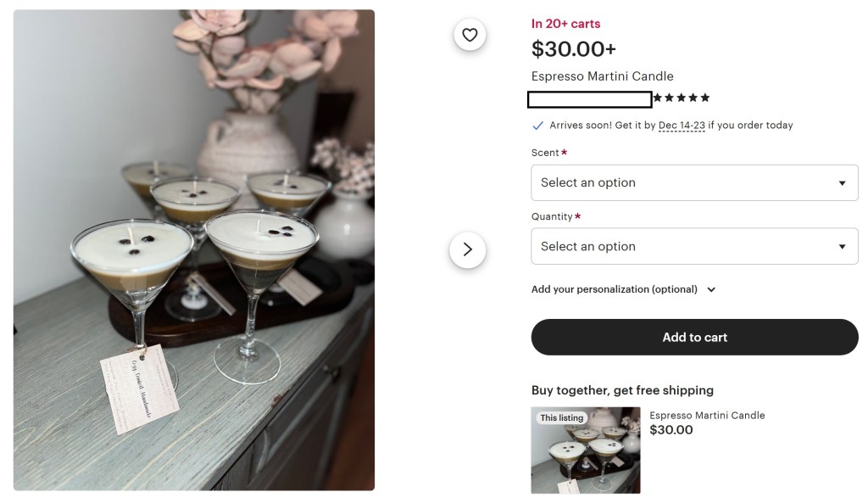The image size is (868, 498).
Task: Click the Dec 14-23 delivery date link
Action: click(682, 126)
